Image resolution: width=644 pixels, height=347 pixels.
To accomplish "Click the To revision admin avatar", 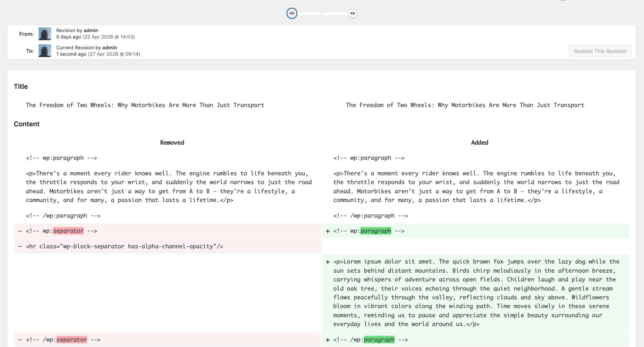I will coord(45,51).
